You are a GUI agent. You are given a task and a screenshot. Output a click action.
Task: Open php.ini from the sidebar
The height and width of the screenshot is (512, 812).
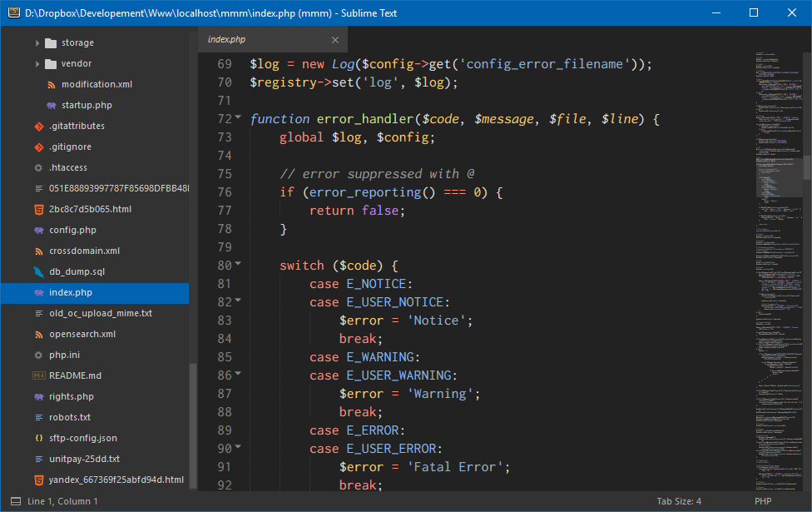[64, 355]
